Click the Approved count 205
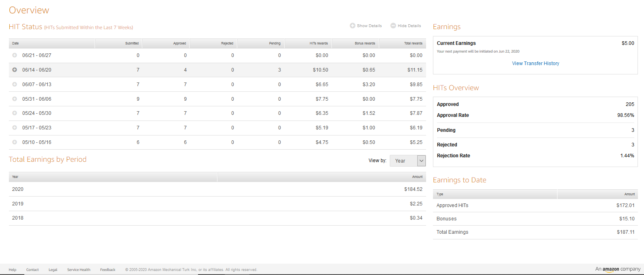 click(x=630, y=104)
